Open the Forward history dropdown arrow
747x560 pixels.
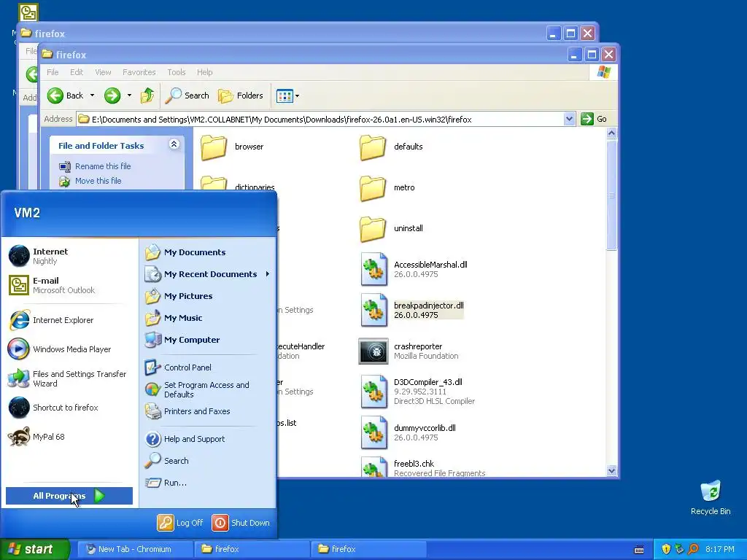coord(129,96)
